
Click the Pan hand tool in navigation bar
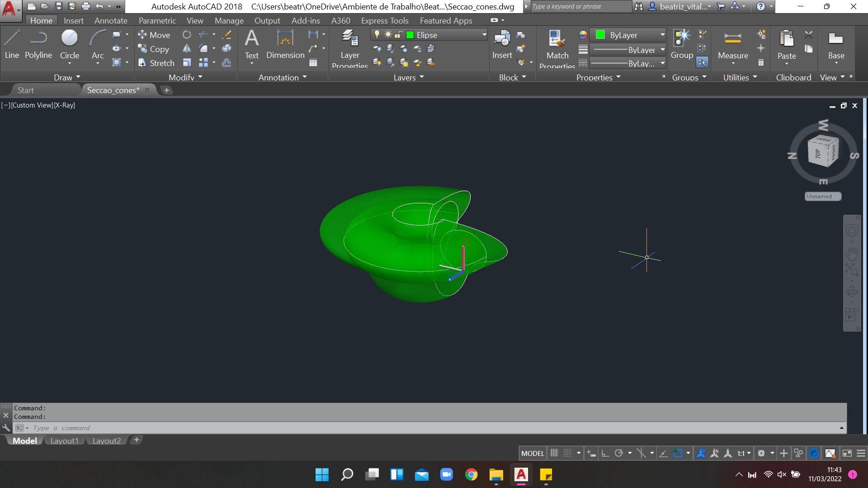click(x=852, y=253)
